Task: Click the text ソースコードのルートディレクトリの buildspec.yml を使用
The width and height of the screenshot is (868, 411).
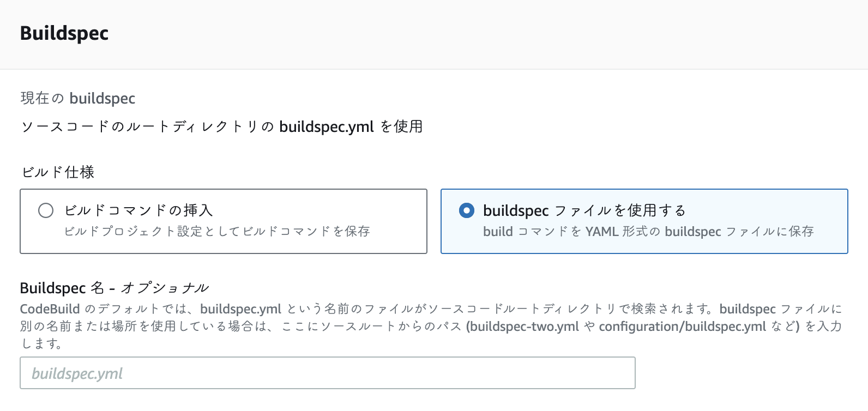Action: 222,126
